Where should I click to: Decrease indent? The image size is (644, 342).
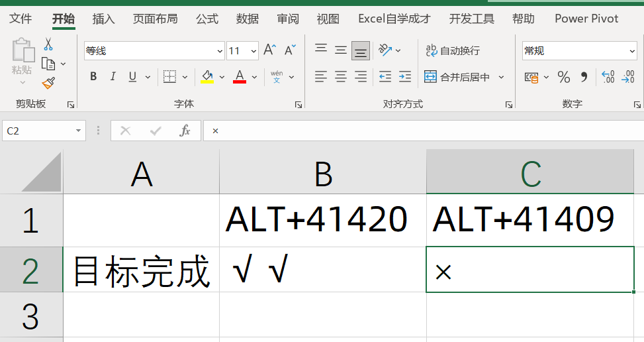385,77
